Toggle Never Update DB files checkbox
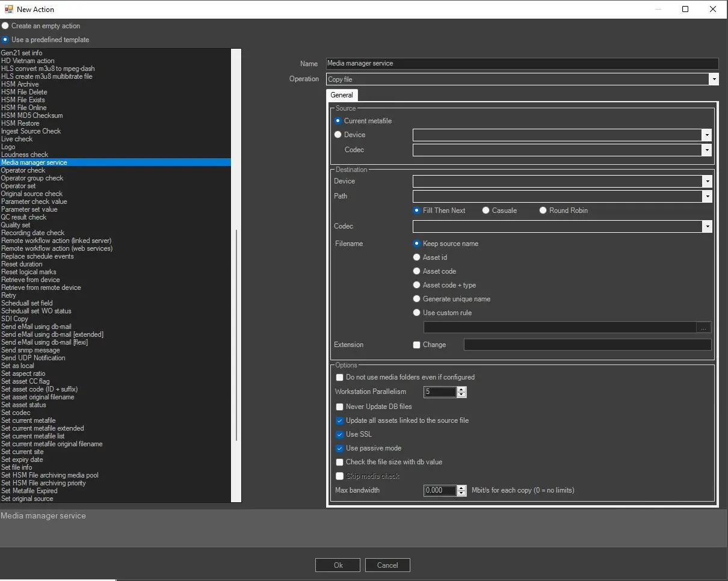The width and height of the screenshot is (728, 581). [340, 407]
